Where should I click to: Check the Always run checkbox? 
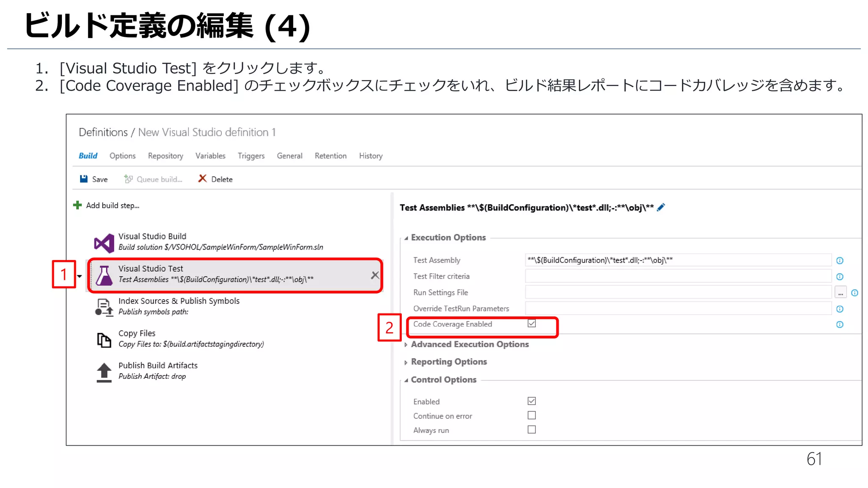[x=531, y=430]
